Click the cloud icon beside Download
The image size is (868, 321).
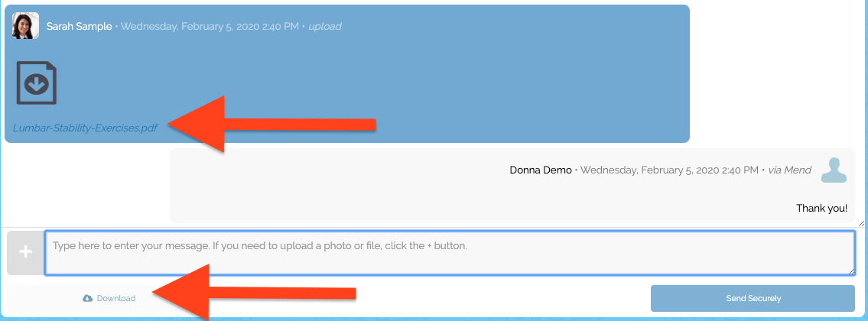pyautogui.click(x=87, y=298)
